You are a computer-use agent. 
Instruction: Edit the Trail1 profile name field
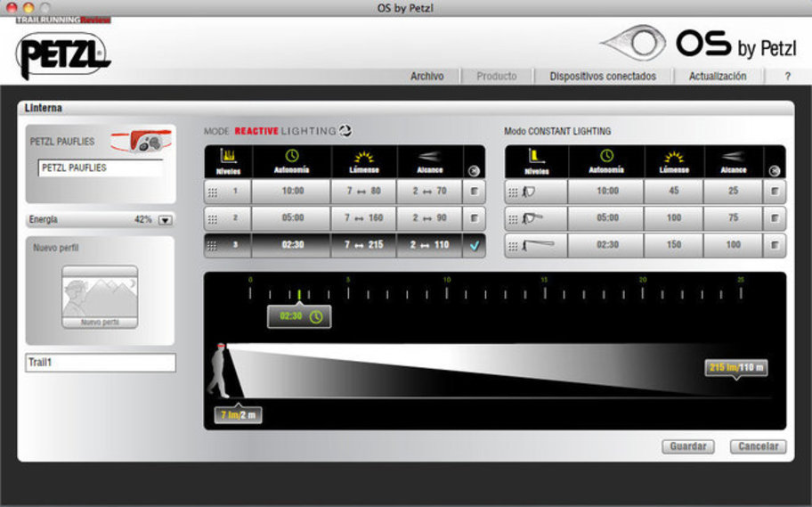(101, 363)
